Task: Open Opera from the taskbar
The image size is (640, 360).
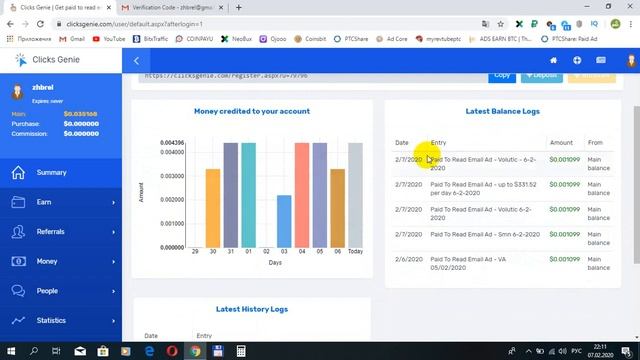Action: tap(172, 351)
